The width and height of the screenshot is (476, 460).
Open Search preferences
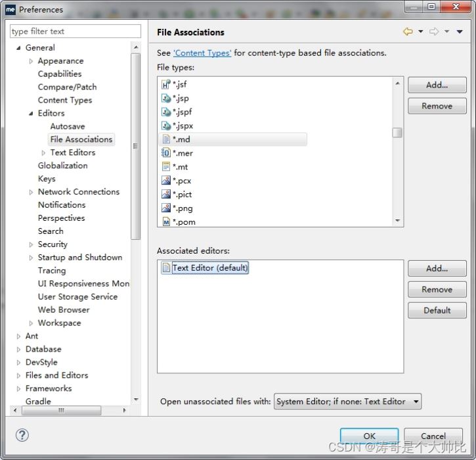pyautogui.click(x=51, y=231)
